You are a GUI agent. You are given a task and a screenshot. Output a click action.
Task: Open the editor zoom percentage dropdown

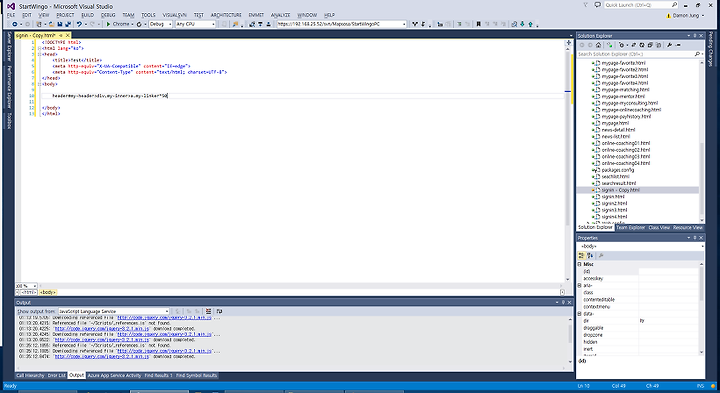(34, 286)
